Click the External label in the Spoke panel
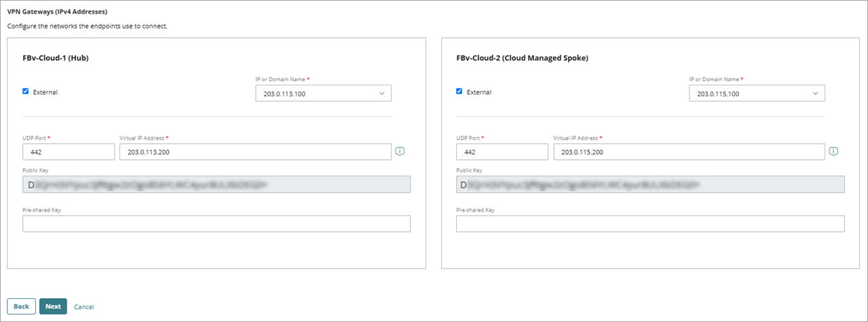This screenshot has height=322, width=868. [479, 92]
